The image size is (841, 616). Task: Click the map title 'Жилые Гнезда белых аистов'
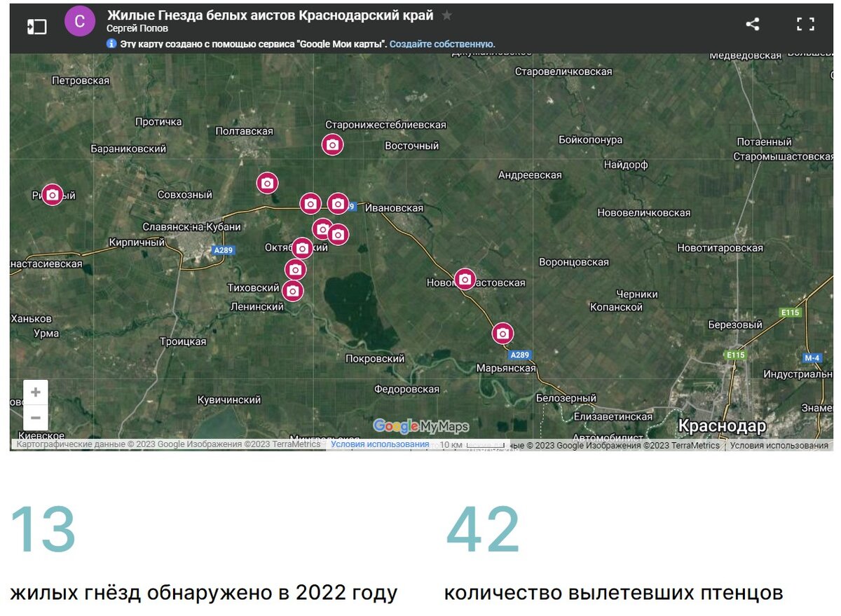click(x=270, y=15)
